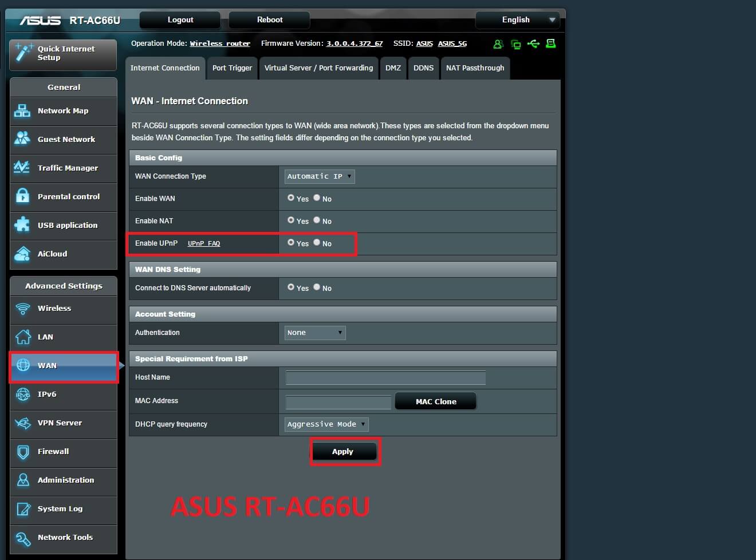Screen dimensions: 756x560
Task: Click the green USB status icon in header
Action: tap(534, 44)
